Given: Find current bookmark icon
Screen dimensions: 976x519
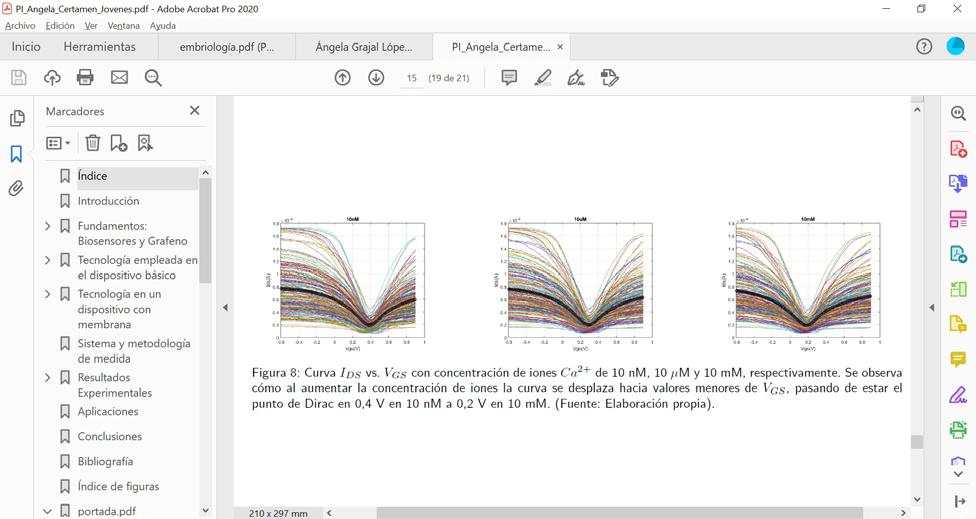Looking at the screenshot, I should click(x=145, y=143).
